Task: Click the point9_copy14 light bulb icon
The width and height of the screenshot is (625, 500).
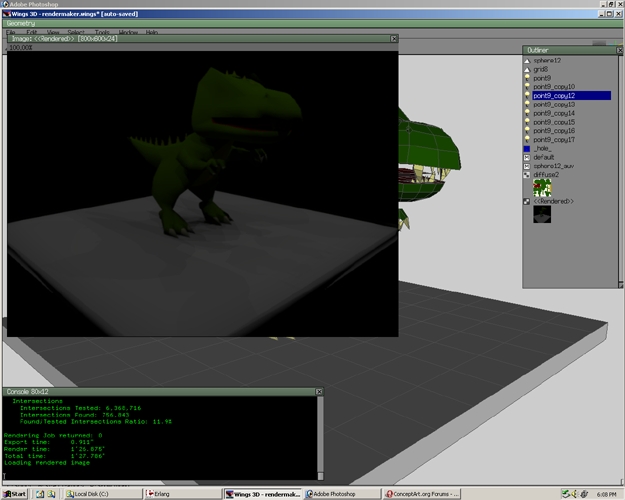Action: [x=527, y=113]
